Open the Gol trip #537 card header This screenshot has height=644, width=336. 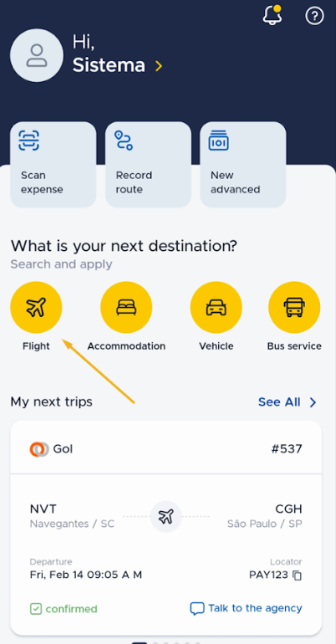[166, 449]
